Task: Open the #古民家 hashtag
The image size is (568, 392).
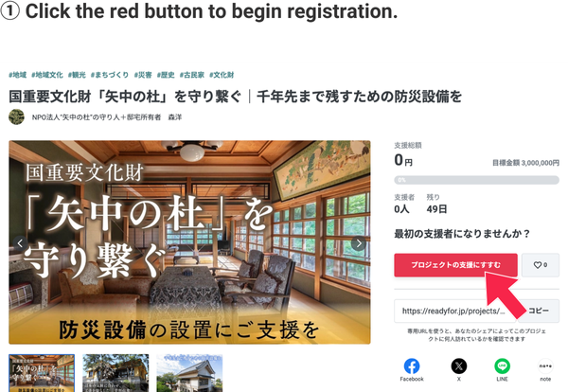Action: (191, 75)
